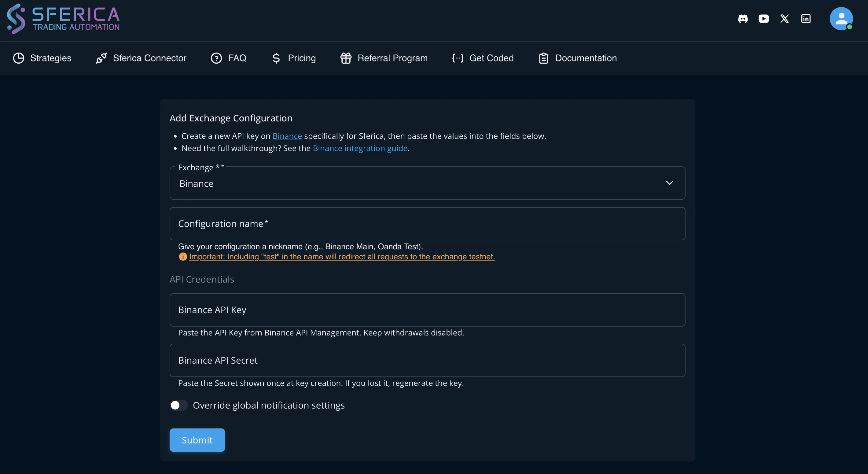Toggle Override global notification settings switch
868x474 pixels.
tap(178, 405)
